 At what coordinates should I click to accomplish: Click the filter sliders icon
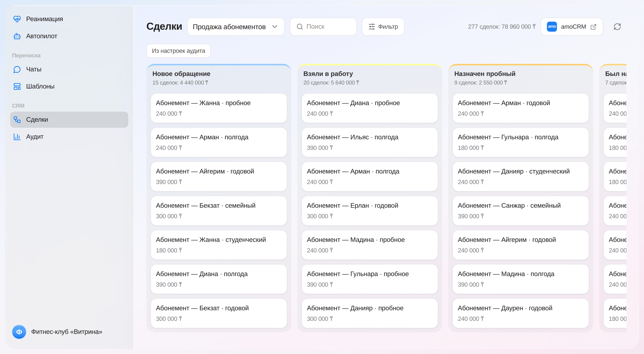pyautogui.click(x=372, y=27)
